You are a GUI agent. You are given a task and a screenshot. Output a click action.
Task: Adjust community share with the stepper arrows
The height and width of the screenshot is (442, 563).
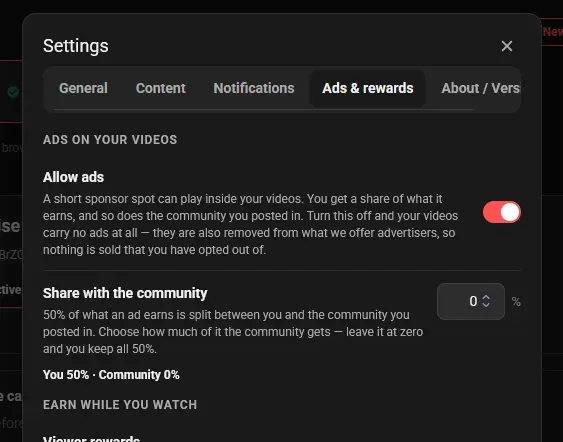pyautogui.click(x=486, y=301)
